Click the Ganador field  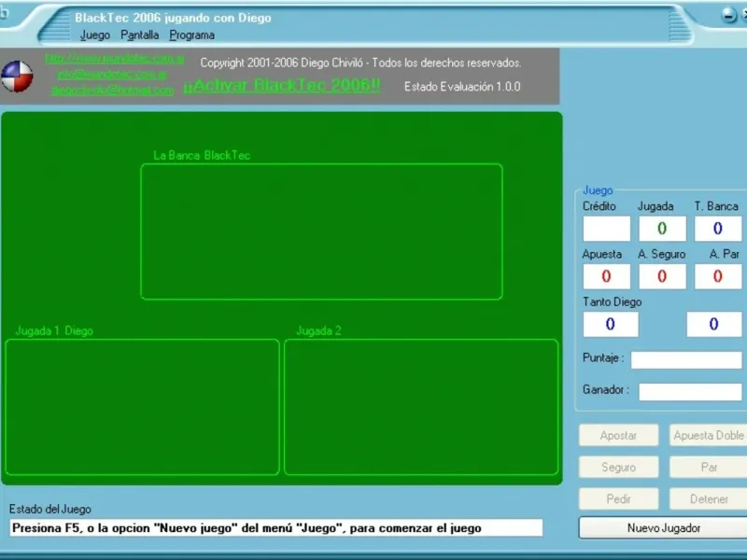(690, 392)
